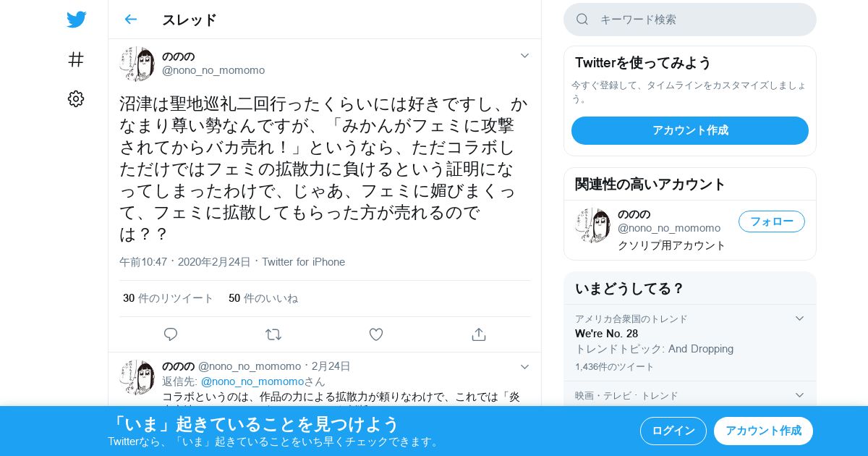Viewport: 868px width, 456px height.
Task: Follow ののの with フォロー button
Action: (x=772, y=221)
